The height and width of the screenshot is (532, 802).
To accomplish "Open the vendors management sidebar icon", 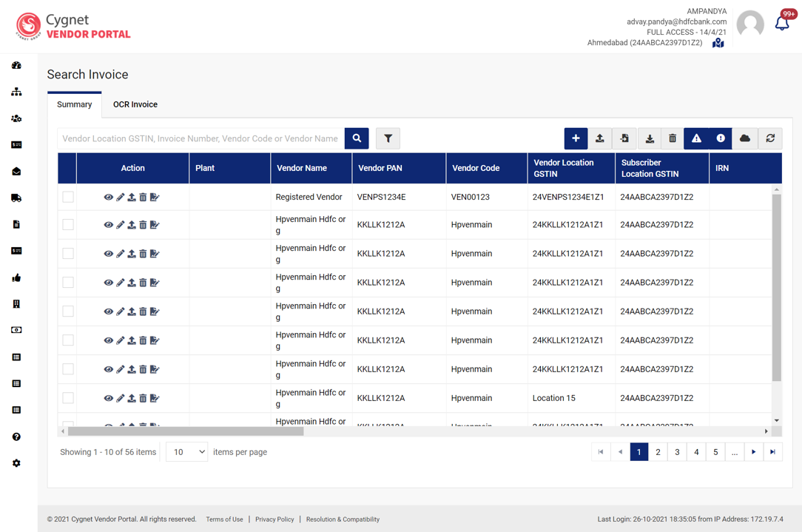I will tap(16, 118).
